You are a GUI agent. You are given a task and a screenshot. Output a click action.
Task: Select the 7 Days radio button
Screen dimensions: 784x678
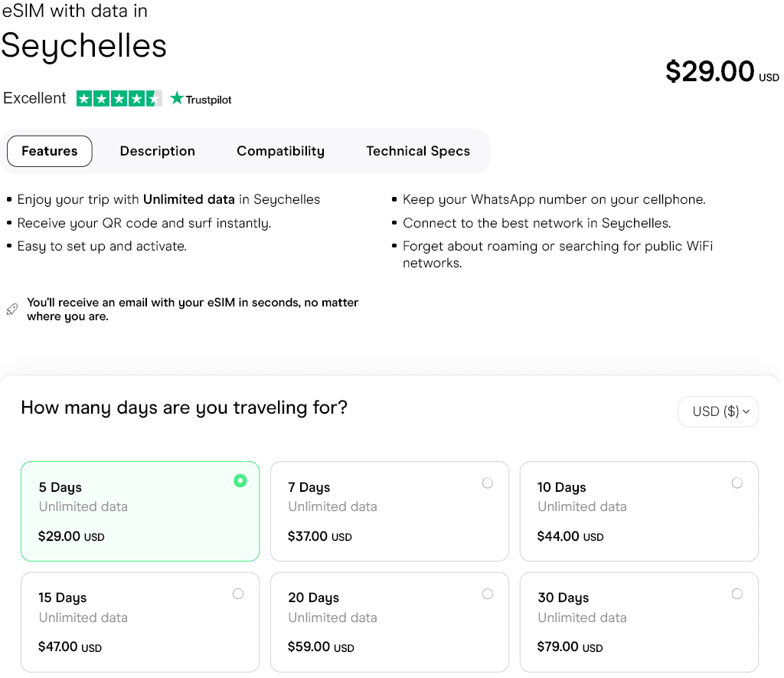click(488, 483)
